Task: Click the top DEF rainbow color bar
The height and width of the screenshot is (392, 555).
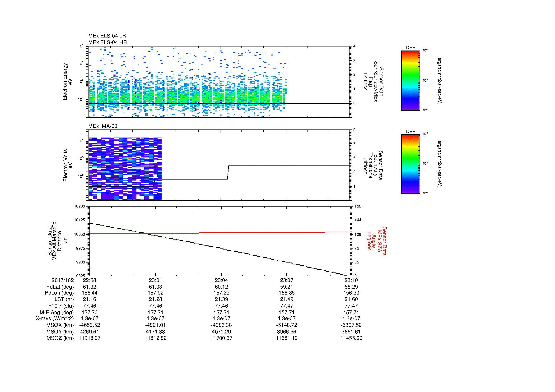Action: click(x=410, y=80)
